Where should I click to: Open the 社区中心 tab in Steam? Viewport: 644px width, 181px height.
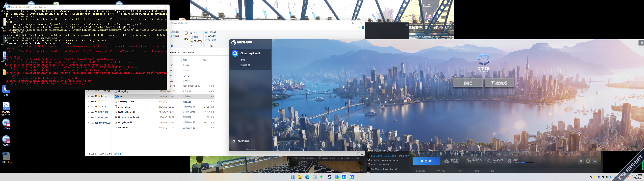click(x=441, y=171)
